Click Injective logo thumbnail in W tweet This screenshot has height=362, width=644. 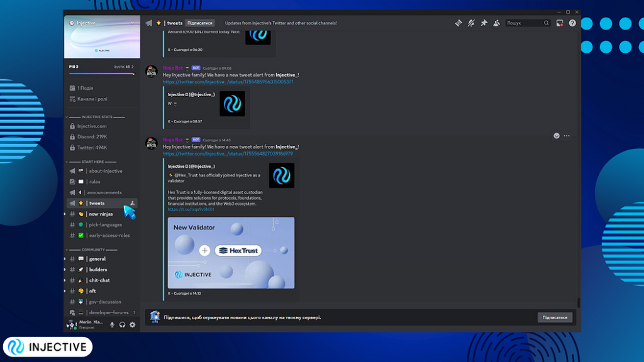[232, 104]
